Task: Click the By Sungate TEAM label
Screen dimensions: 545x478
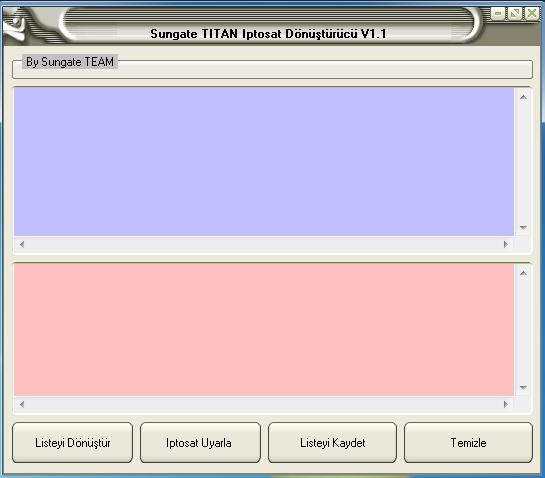Action: click(70, 62)
